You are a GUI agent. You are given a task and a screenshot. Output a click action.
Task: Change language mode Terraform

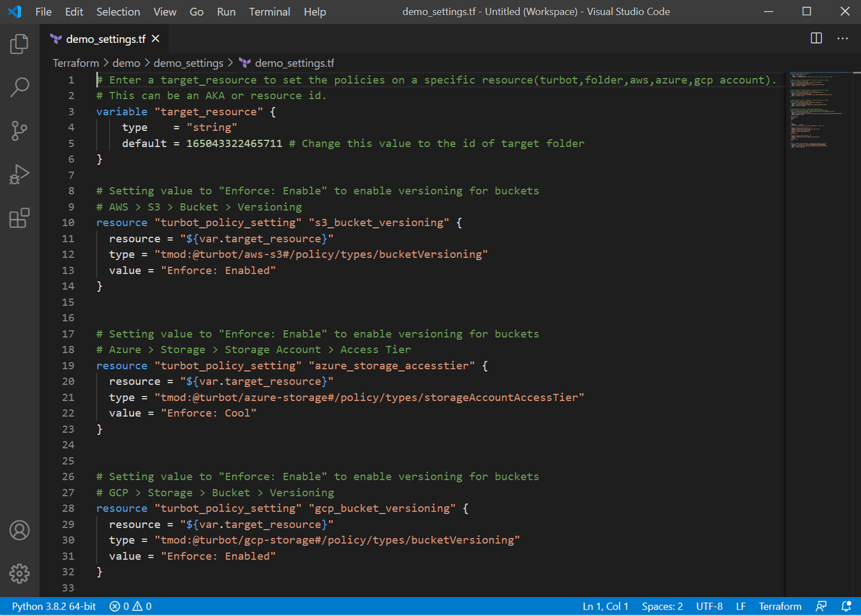coord(780,606)
